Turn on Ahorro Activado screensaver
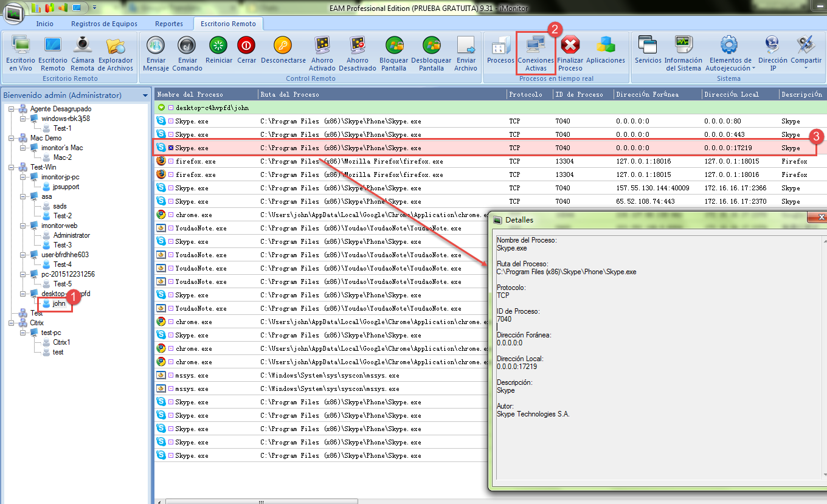 tap(322, 54)
